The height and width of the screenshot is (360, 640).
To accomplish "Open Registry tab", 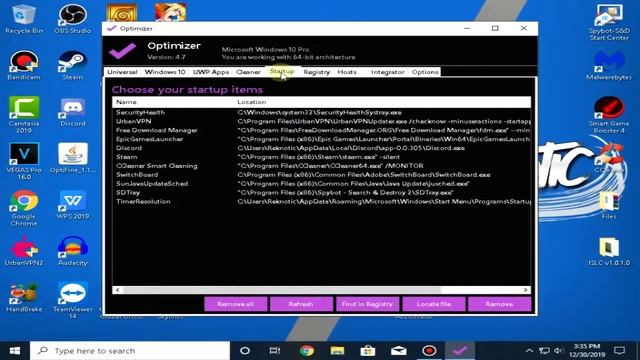I will tap(316, 72).
